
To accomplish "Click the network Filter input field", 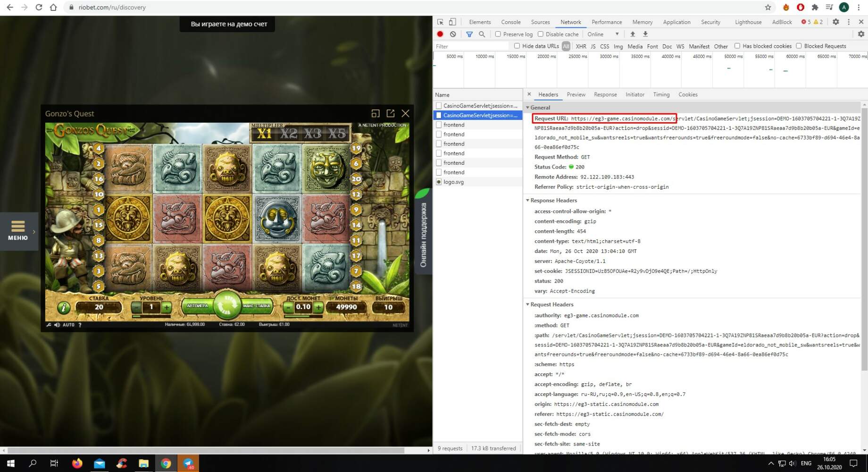I will [471, 46].
